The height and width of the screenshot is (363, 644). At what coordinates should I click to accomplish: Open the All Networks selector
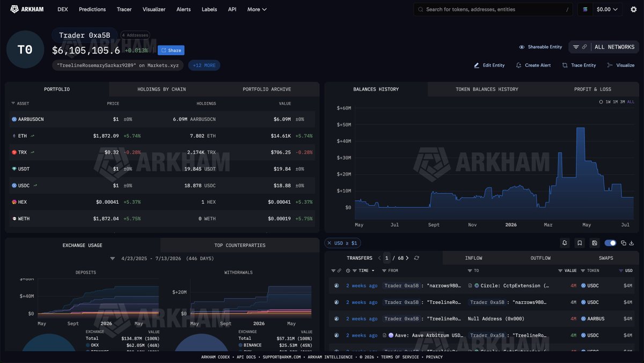[614, 47]
